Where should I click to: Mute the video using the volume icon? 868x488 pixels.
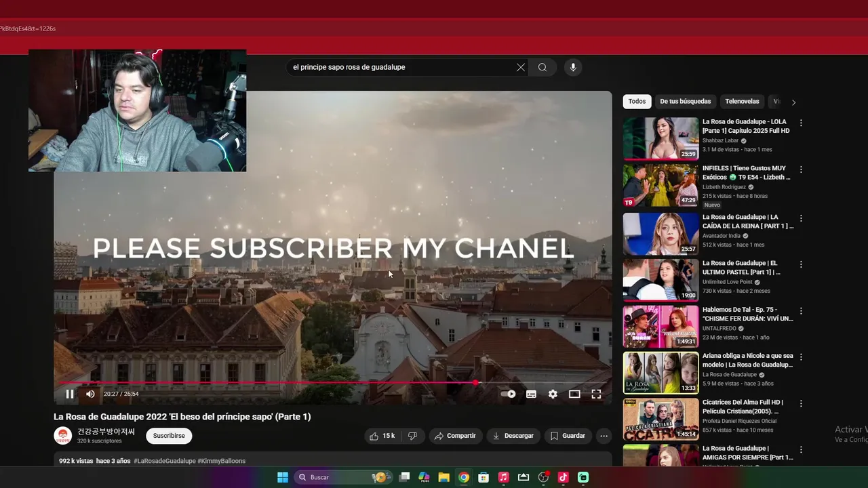pos(90,394)
